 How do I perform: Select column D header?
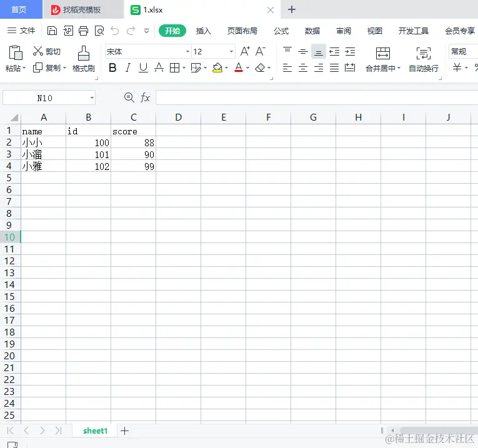pyautogui.click(x=178, y=117)
